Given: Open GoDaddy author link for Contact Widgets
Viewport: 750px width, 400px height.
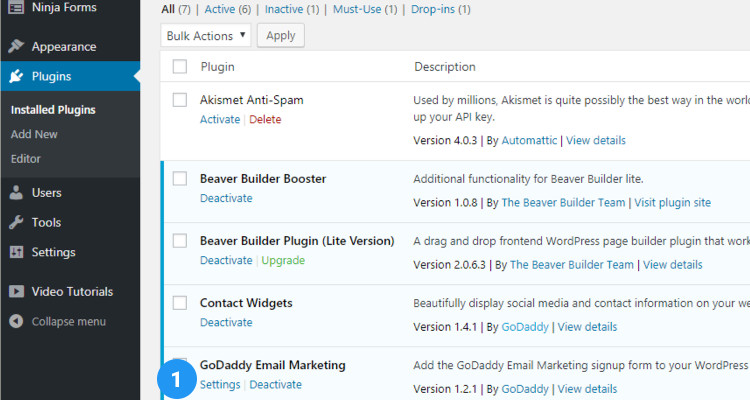Looking at the screenshot, I should [x=525, y=327].
